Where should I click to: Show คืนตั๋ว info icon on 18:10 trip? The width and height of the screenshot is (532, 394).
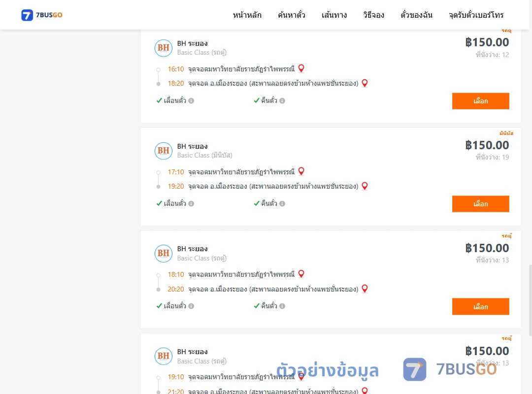tap(282, 306)
